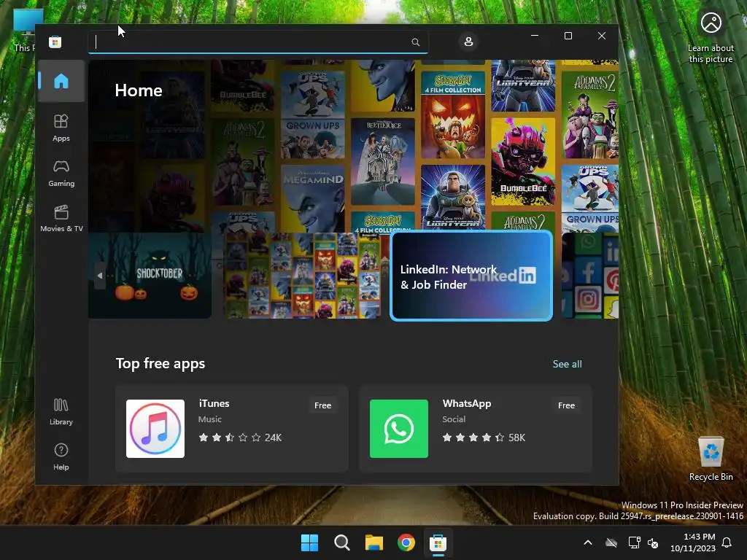
Task: Open the Library in the sidebar
Action: 61,412
